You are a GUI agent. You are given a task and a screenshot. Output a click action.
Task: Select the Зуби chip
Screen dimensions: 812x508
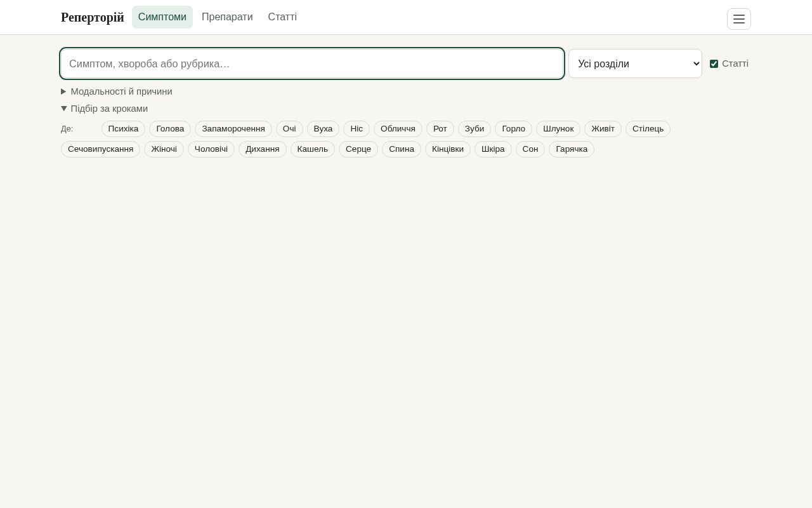point(475,129)
